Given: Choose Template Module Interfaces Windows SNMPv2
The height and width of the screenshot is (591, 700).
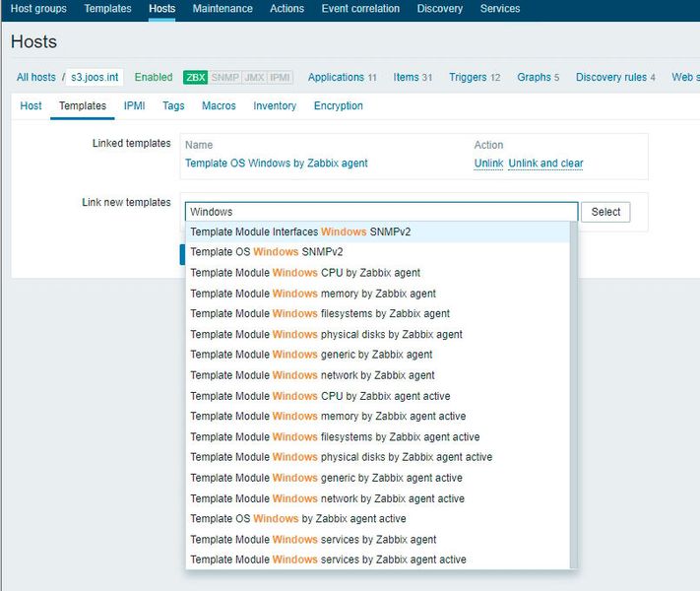Looking at the screenshot, I should click(378, 231).
